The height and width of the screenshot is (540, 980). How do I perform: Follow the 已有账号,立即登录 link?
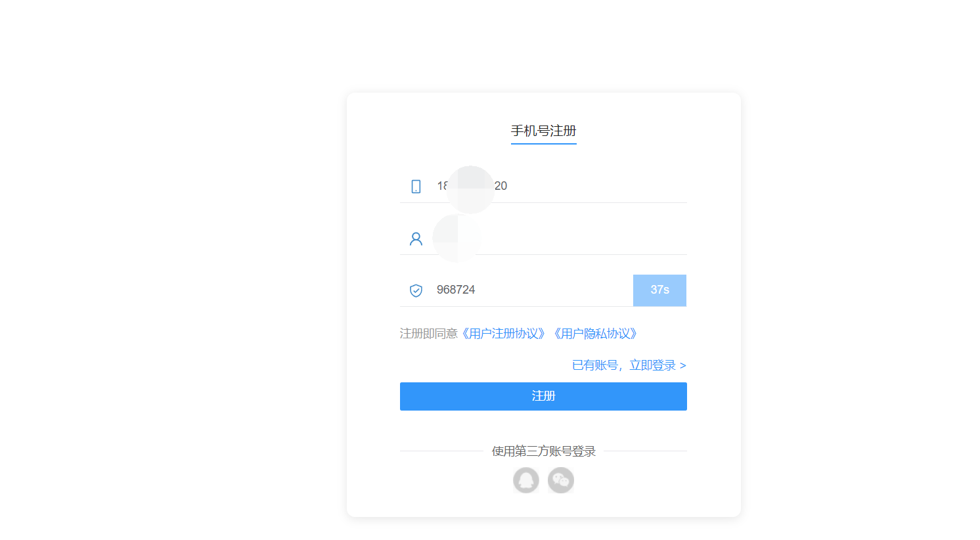(x=629, y=365)
